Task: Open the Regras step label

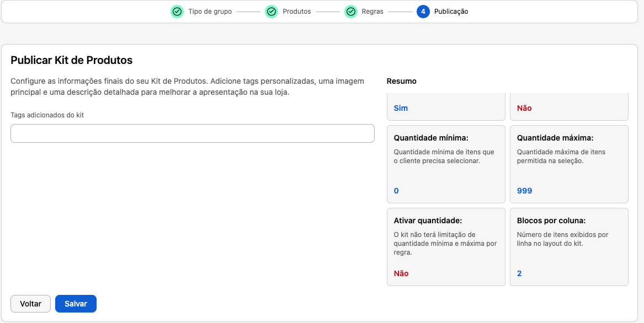Action: click(372, 12)
